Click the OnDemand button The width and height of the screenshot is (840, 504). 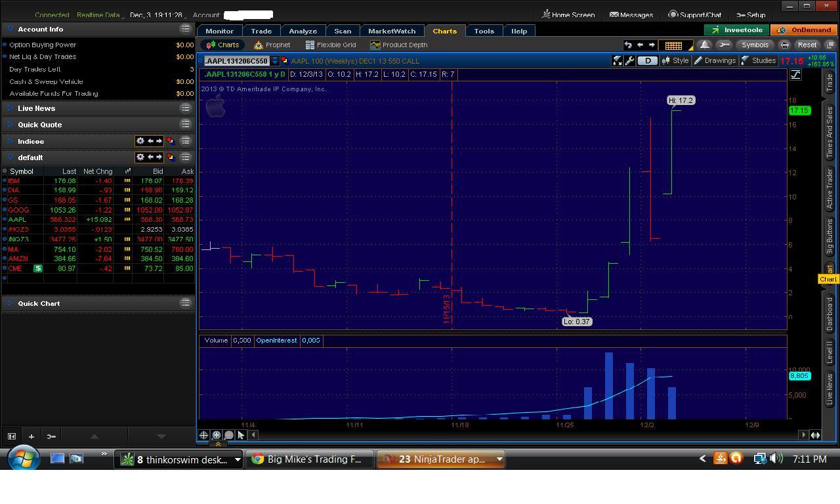pos(805,30)
